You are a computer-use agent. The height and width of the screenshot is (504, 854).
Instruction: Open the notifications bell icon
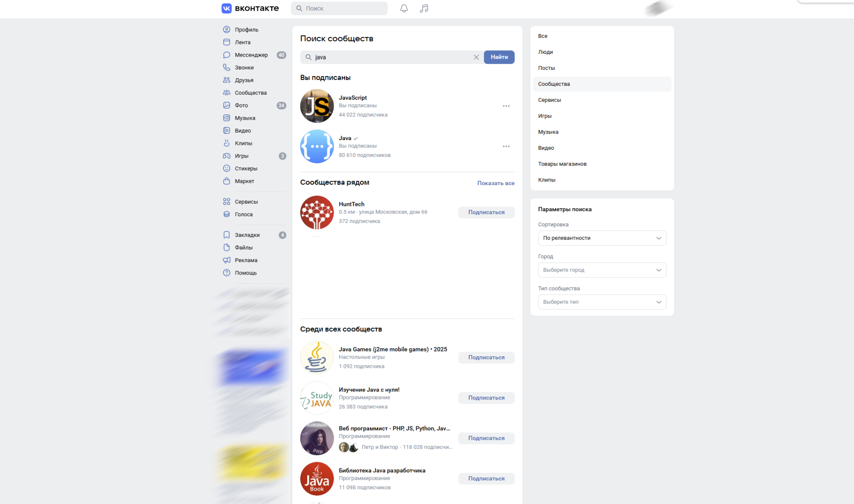pyautogui.click(x=404, y=8)
